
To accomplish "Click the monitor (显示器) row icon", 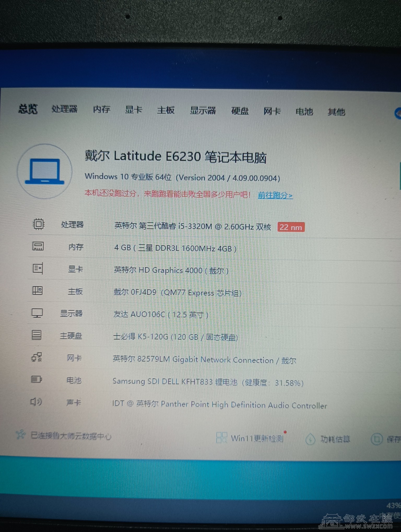I will pos(37,313).
